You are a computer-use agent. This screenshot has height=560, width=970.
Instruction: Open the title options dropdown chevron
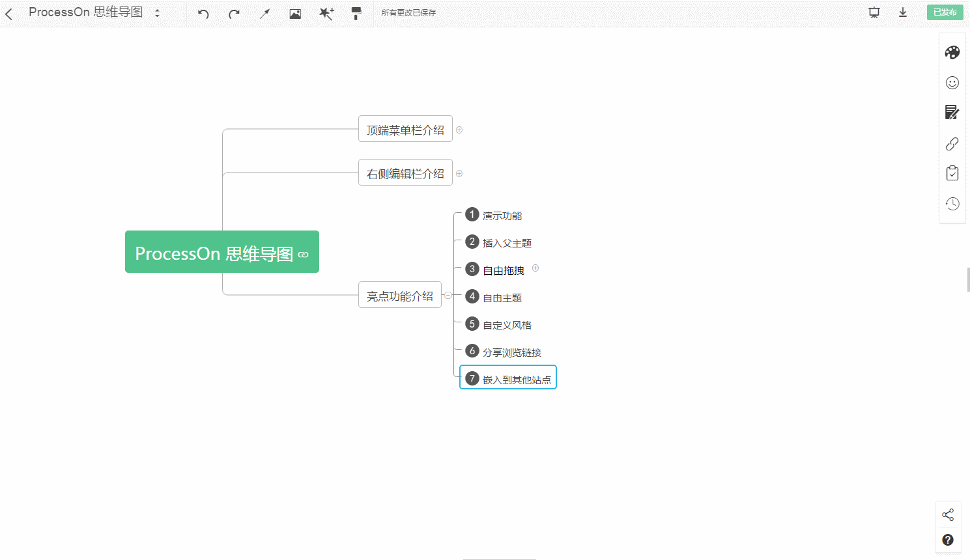click(158, 12)
